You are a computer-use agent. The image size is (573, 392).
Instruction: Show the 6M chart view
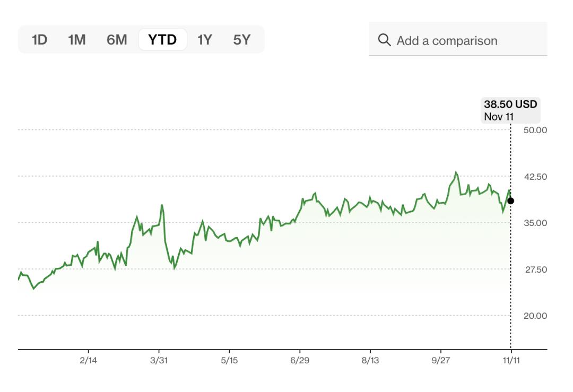click(117, 40)
